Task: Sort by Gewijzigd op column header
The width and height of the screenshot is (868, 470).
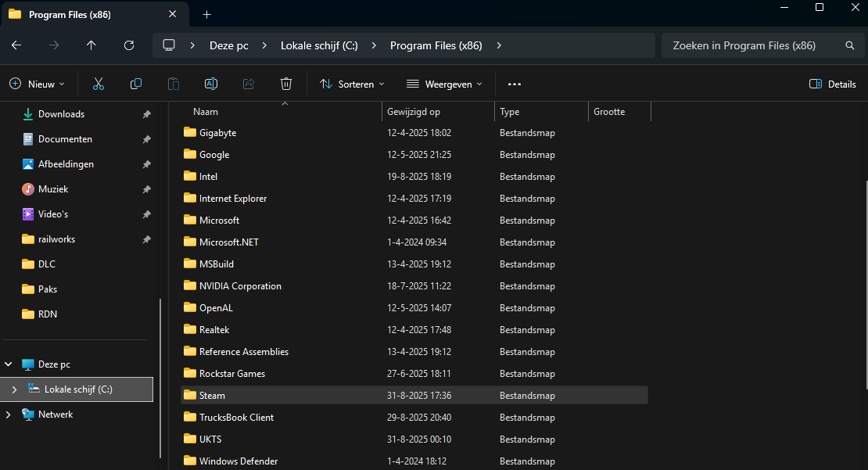Action: coord(438,111)
